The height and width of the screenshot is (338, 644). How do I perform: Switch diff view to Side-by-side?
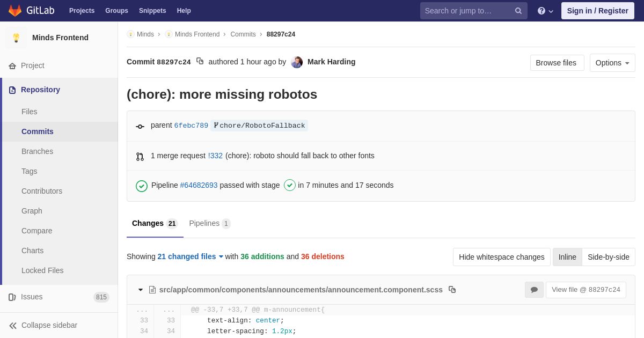(608, 257)
